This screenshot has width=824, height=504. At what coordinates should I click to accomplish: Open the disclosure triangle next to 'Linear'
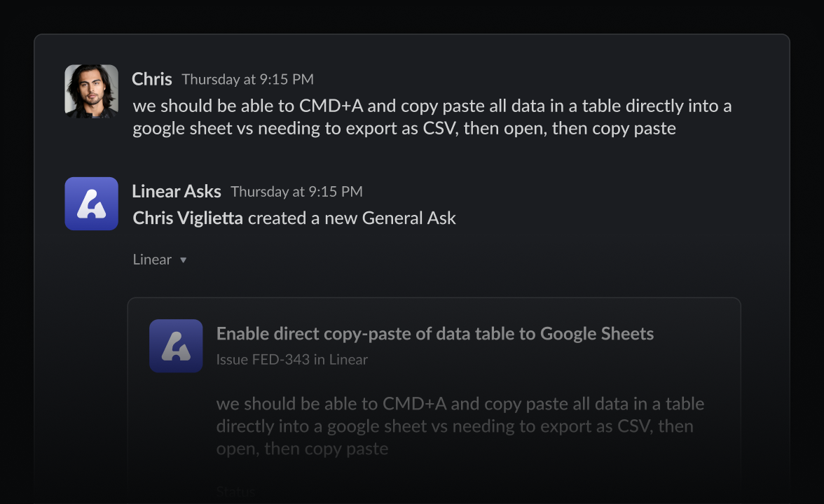(x=183, y=259)
